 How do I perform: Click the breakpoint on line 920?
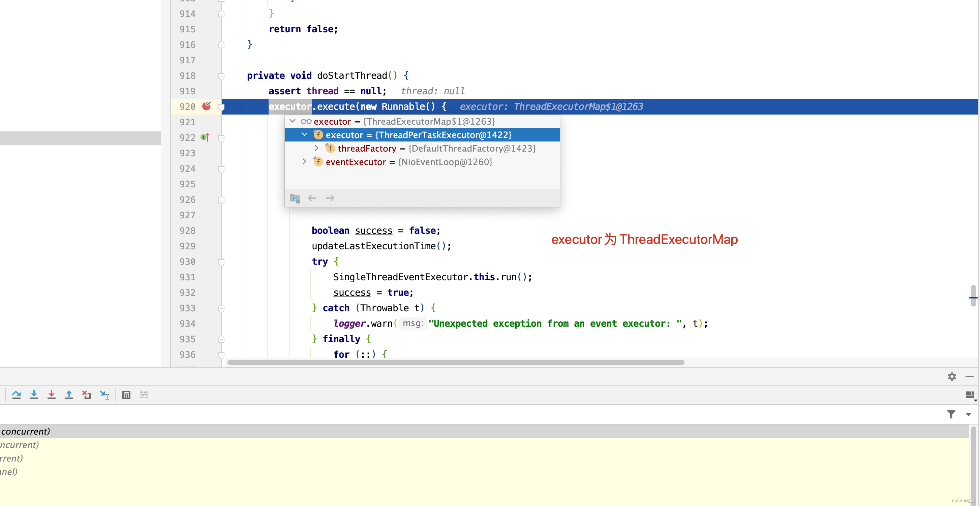(207, 106)
